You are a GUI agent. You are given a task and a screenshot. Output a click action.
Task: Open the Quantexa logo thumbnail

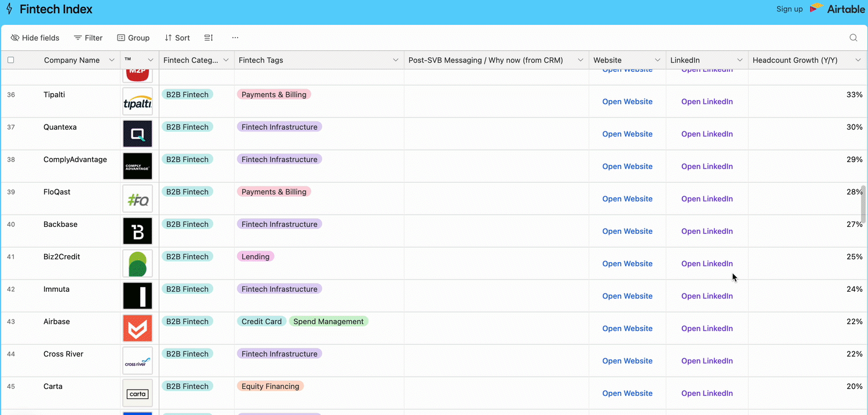click(x=138, y=134)
